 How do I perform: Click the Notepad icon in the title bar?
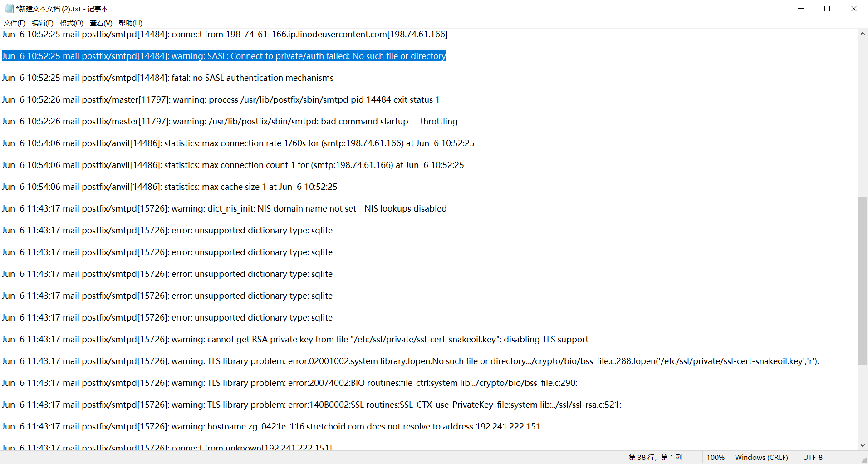[x=9, y=9]
